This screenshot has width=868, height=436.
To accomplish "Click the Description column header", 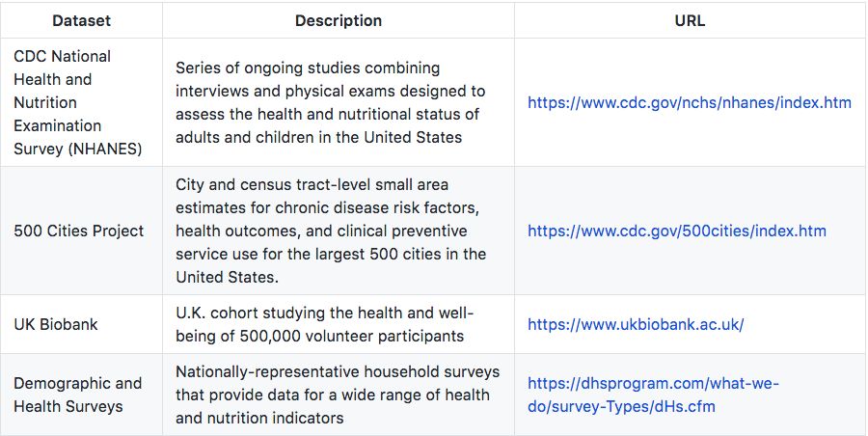I will (x=339, y=20).
